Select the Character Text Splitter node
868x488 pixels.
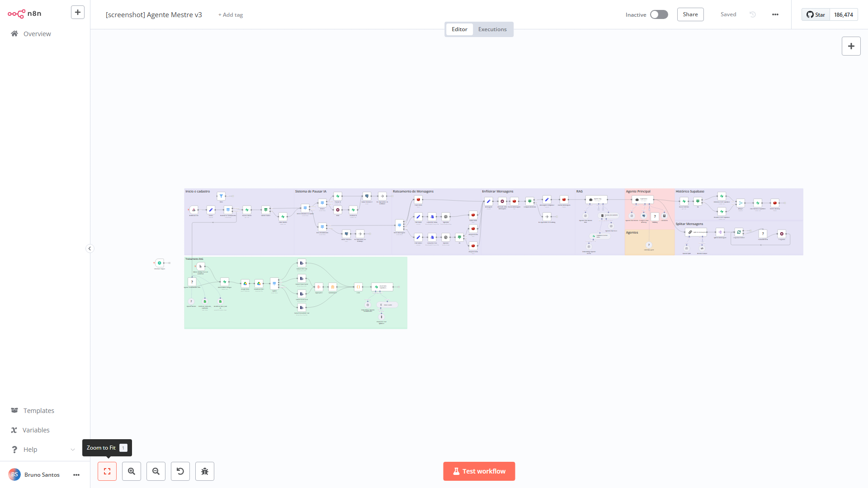coord(382,317)
